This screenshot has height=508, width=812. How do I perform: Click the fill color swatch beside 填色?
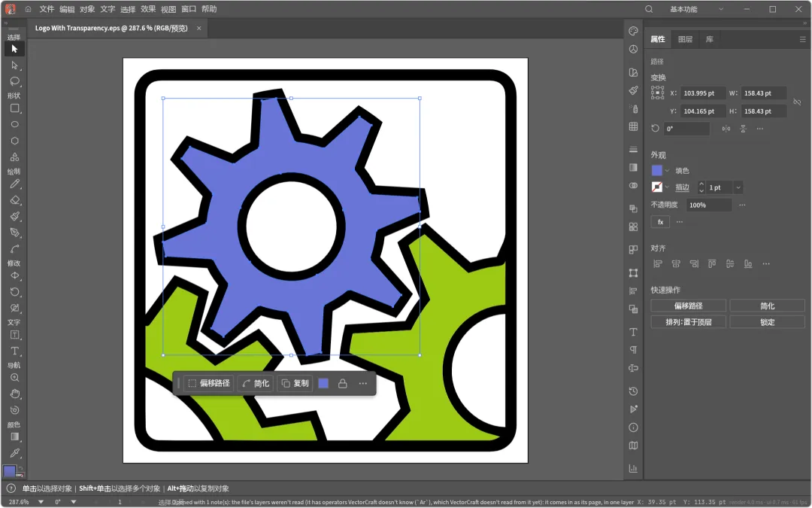656,171
